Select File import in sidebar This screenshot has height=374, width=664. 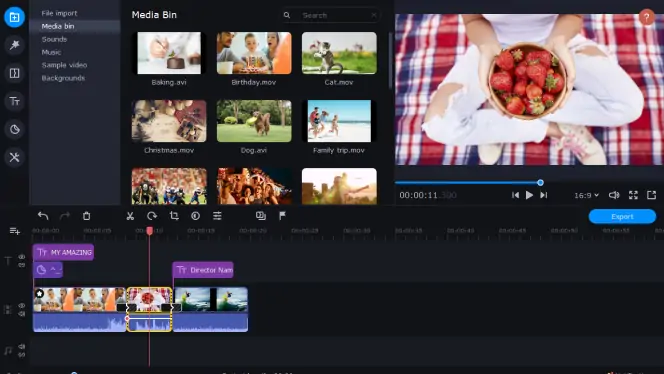pos(59,13)
